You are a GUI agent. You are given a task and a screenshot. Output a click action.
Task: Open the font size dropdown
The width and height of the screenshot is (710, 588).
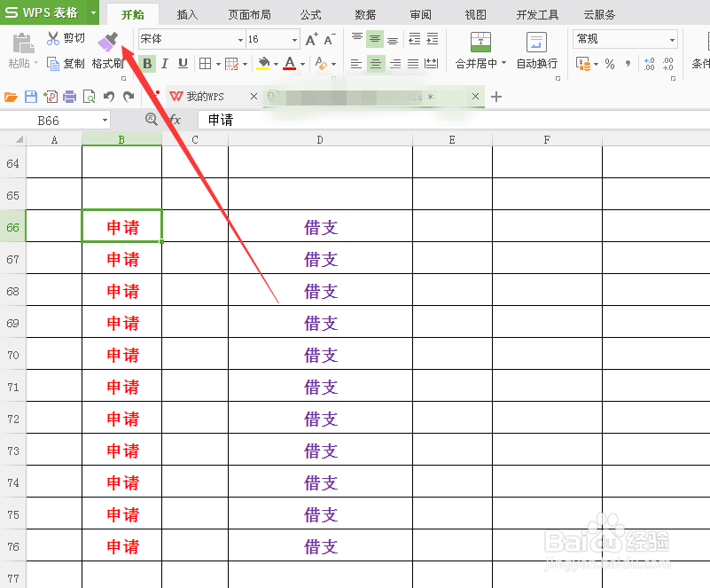click(x=294, y=39)
